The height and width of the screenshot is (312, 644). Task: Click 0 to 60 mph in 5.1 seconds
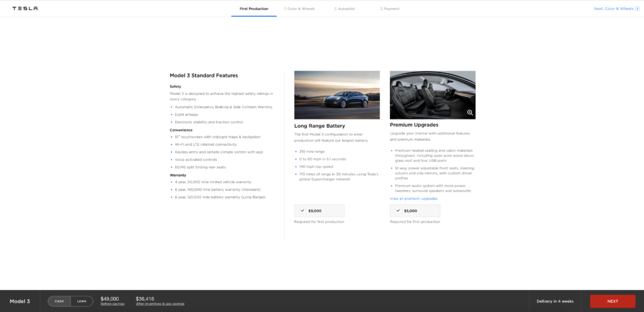tap(323, 159)
